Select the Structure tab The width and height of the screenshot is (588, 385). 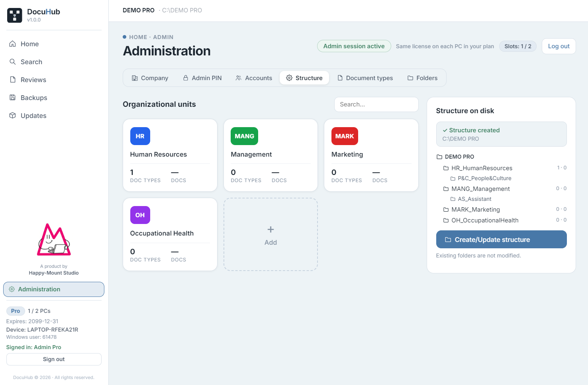coord(304,78)
